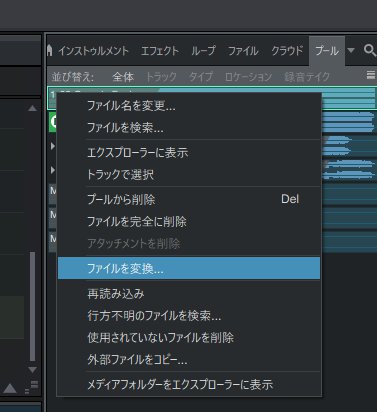Click the left panel scroll down arrow
377x412 pixels.
pyautogui.click(x=32, y=369)
